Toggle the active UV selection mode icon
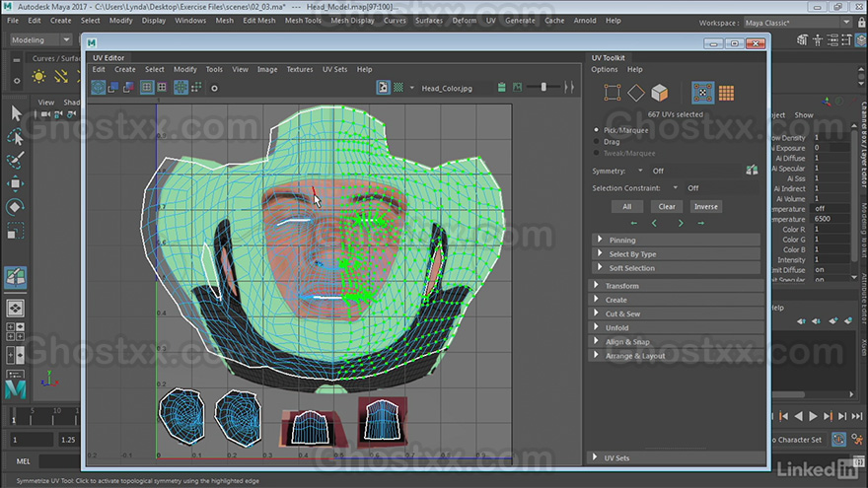Screen dimensions: 868x488 click(703, 93)
